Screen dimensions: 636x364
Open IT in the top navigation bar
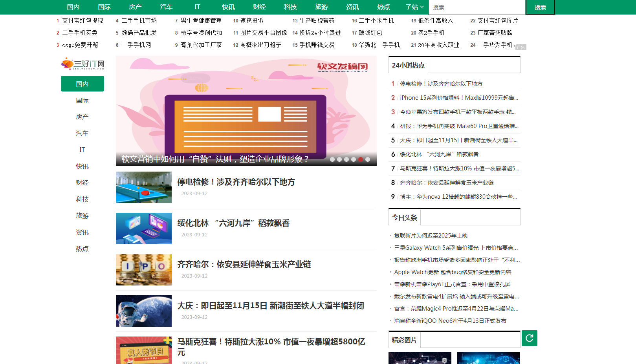(197, 7)
